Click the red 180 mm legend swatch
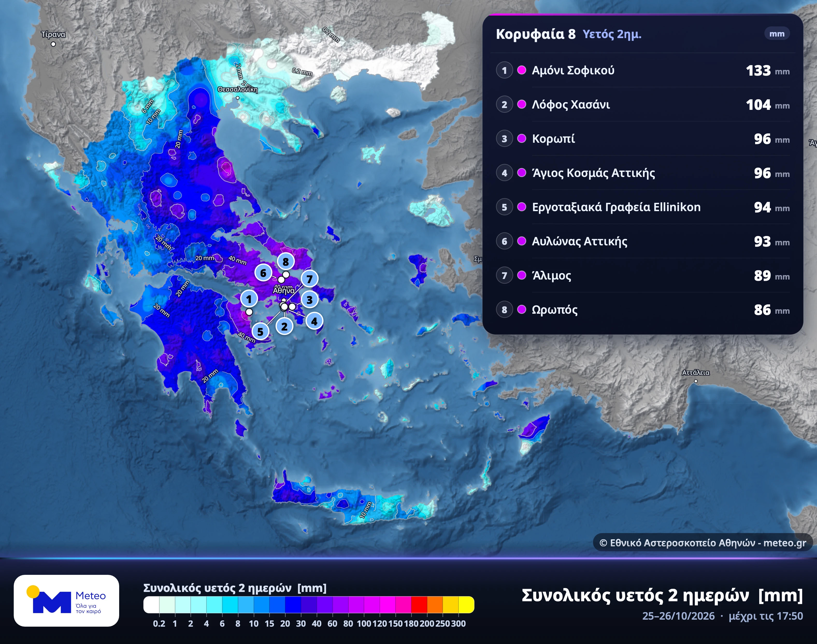Screen dimensions: 817x644 (419, 605)
